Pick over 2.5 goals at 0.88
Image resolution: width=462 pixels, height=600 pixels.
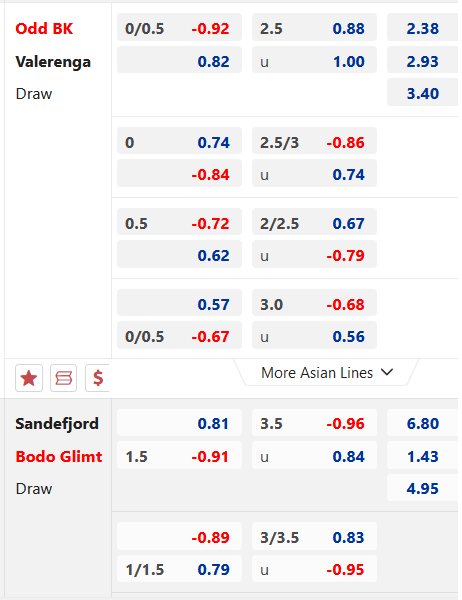pos(314,27)
